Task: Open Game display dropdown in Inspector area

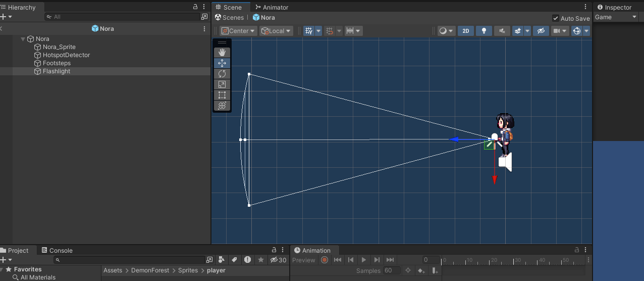Action: (x=616, y=17)
